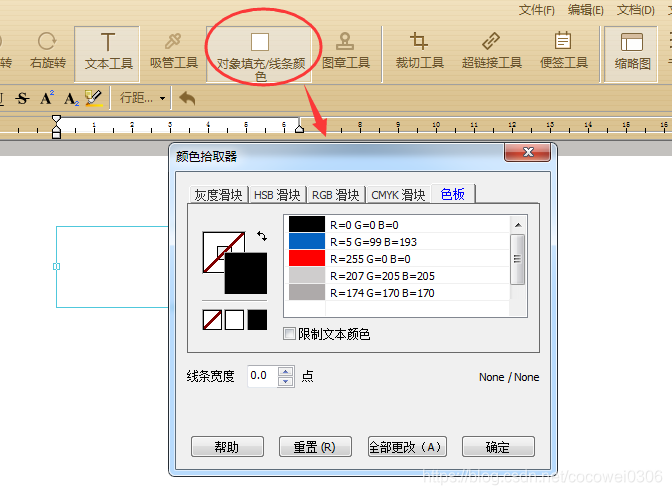
Task: Select the 色板 tab
Action: 453,194
